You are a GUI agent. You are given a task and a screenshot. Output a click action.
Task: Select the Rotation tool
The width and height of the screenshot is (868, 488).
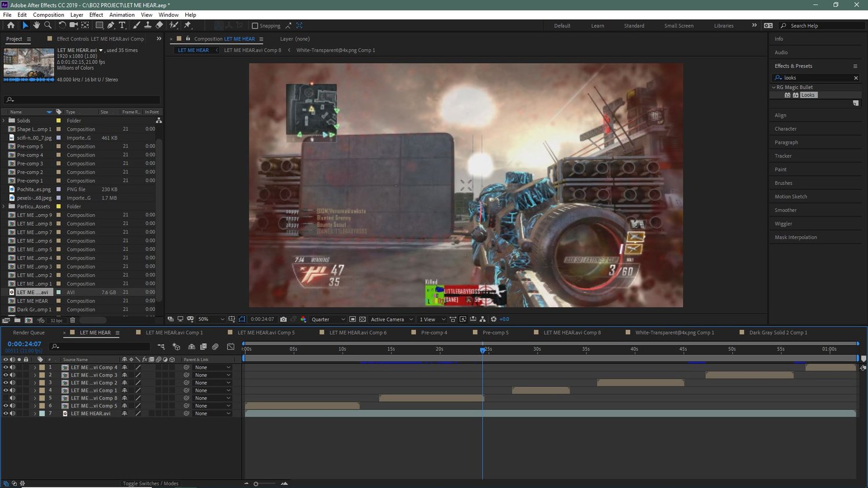point(62,25)
